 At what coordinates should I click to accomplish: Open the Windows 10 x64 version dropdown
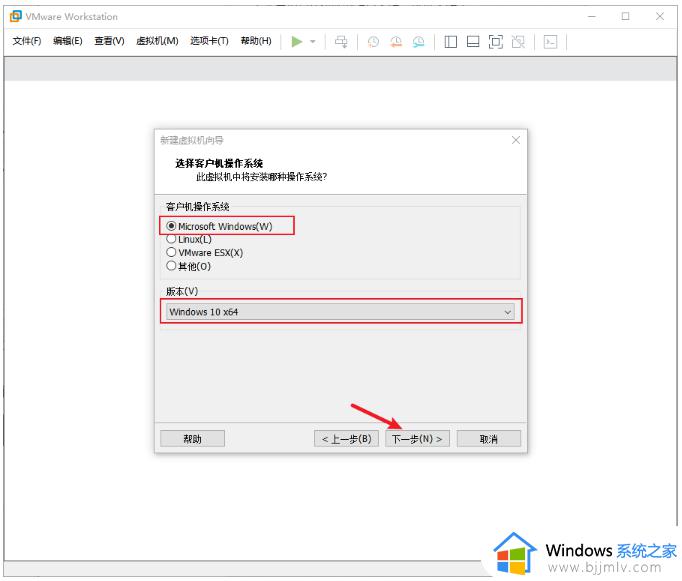pos(340,312)
